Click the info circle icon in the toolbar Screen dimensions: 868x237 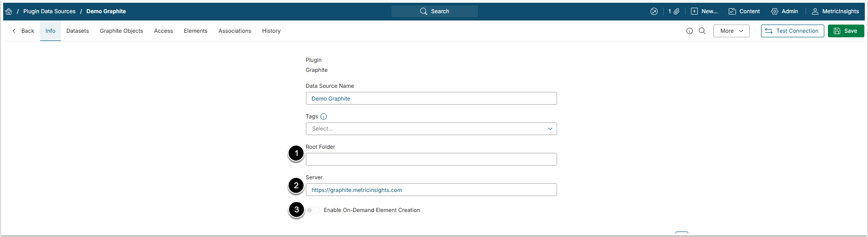[x=690, y=31]
